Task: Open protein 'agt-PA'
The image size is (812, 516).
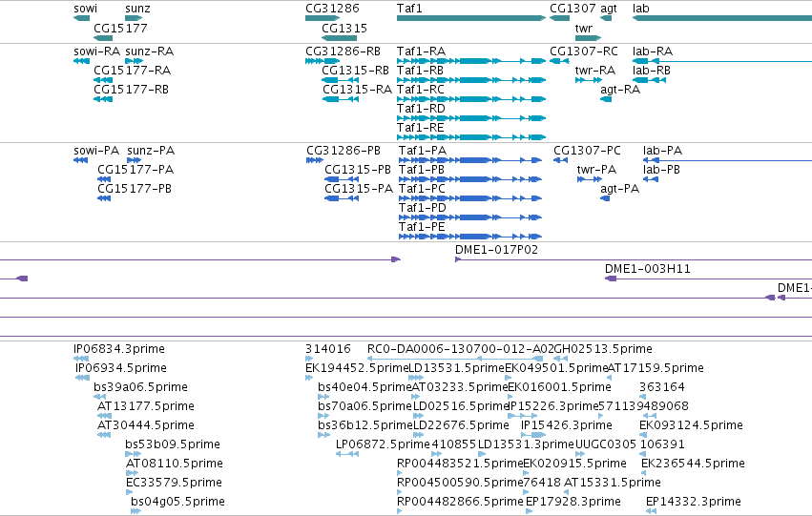Action: tap(619, 189)
